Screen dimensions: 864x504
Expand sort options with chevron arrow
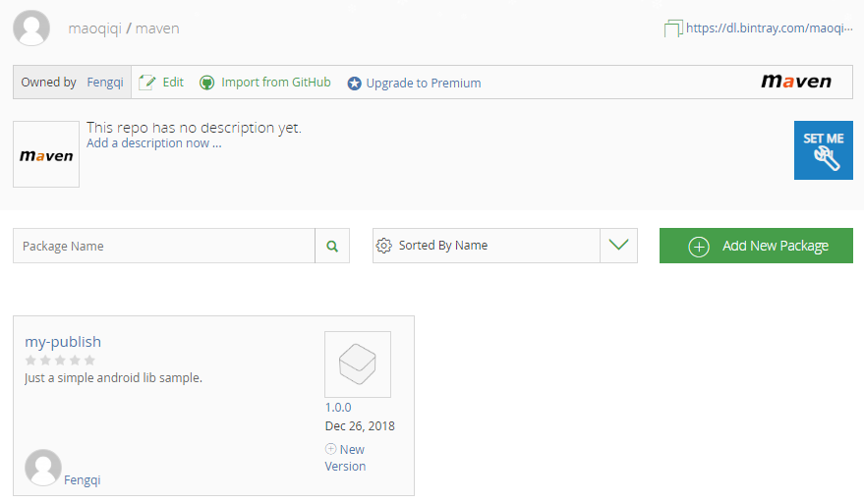point(619,245)
